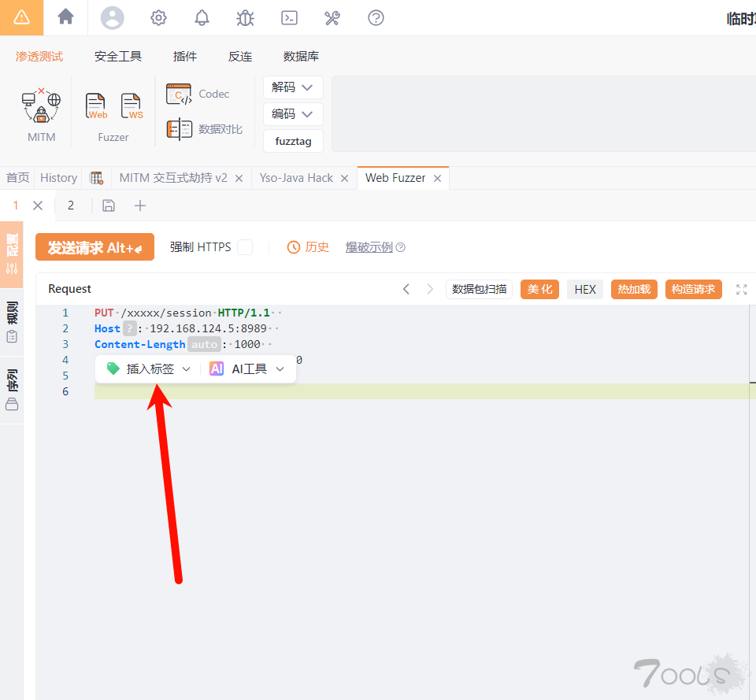The height and width of the screenshot is (700, 756).
Task: Add a new fuzzer sub-tab
Action: pyautogui.click(x=140, y=206)
